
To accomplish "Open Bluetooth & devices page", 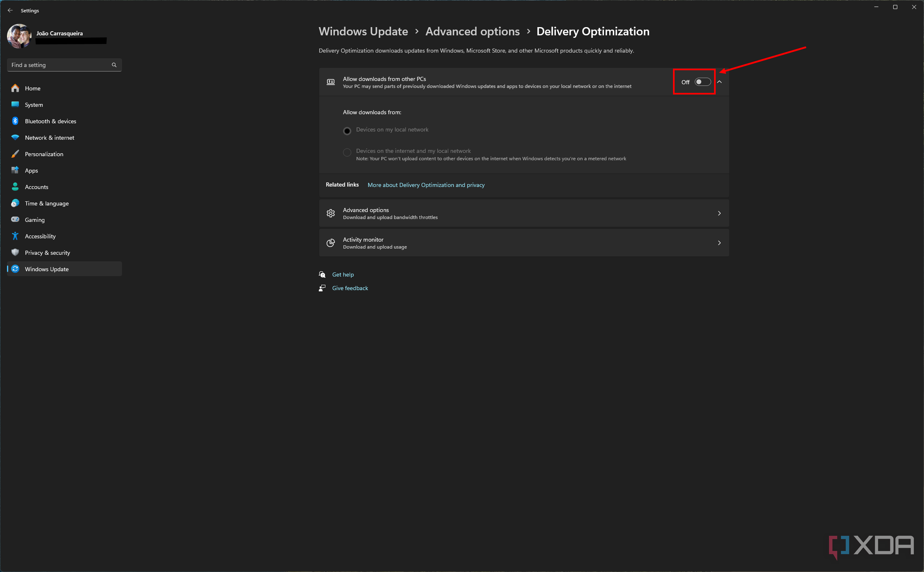I will click(x=65, y=121).
